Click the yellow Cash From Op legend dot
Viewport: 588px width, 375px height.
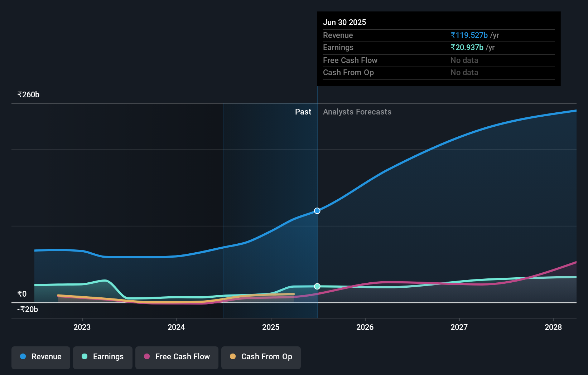233,356
